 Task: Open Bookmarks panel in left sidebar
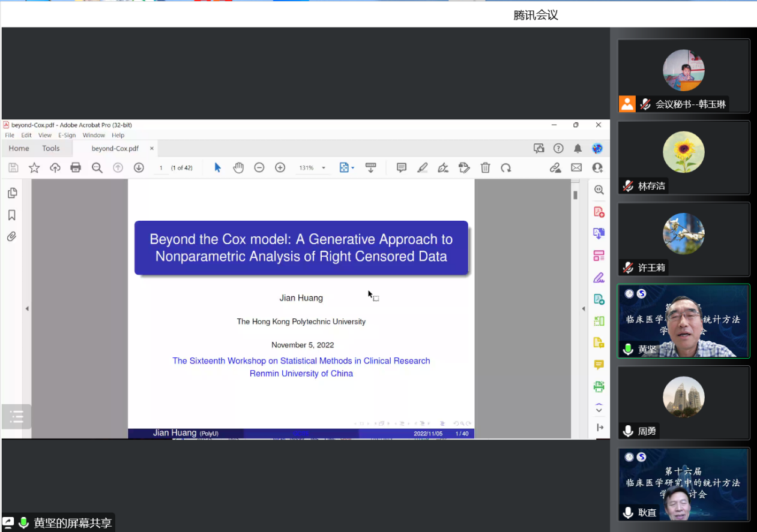(11, 215)
